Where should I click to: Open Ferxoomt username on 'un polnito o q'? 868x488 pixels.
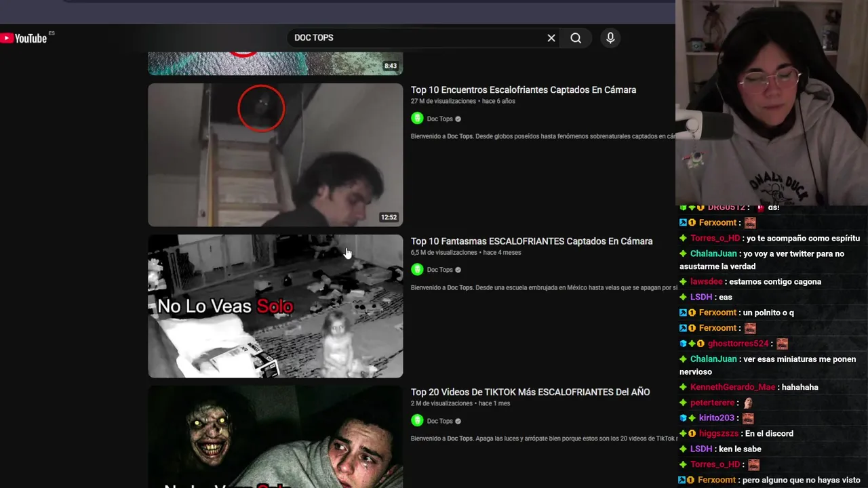coord(717,312)
